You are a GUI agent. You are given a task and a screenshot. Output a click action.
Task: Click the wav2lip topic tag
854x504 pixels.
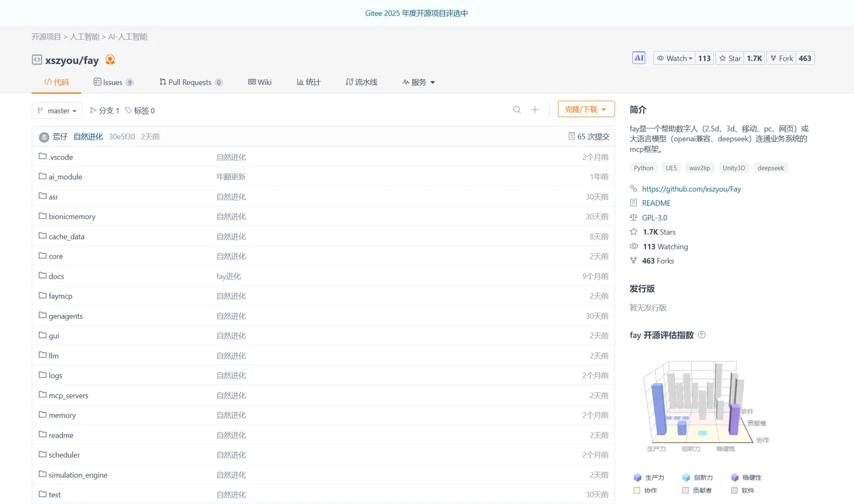699,168
